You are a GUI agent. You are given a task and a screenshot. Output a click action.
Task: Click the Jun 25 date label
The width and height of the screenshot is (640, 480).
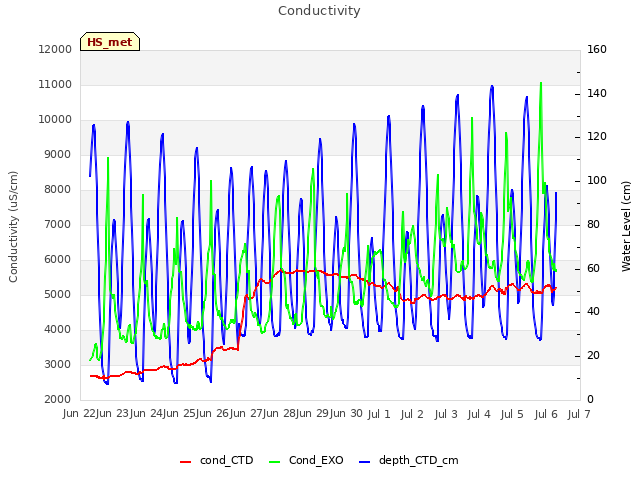tap(180, 414)
